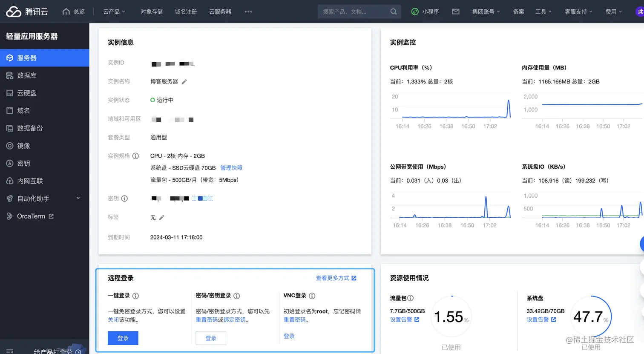Open the message envelope icon
Image resolution: width=644 pixels, height=354 pixels.
coord(456,12)
